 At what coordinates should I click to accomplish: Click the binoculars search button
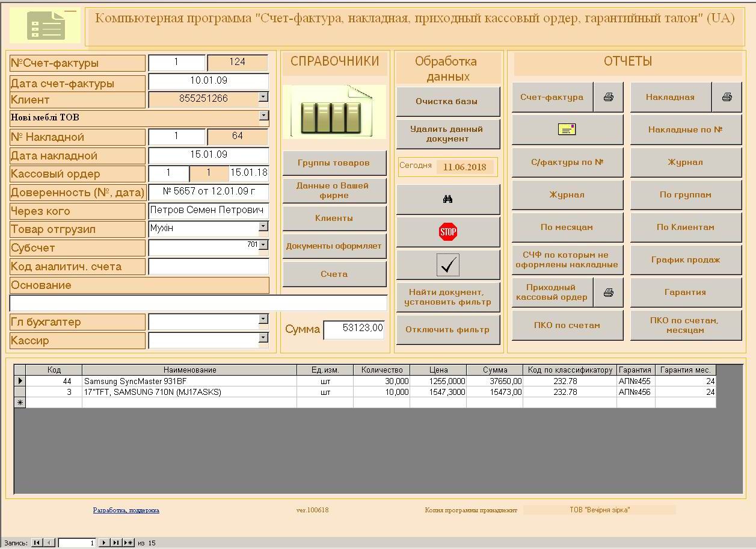coord(448,199)
